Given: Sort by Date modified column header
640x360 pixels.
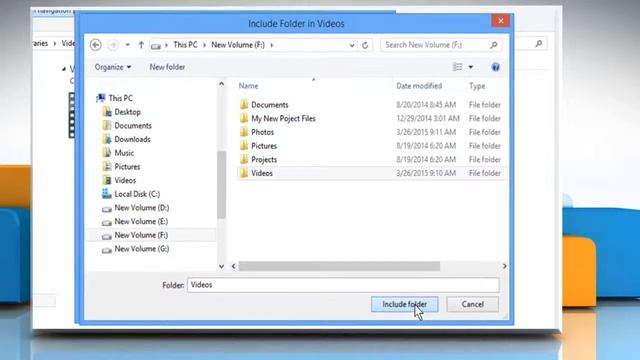Looking at the screenshot, I should point(419,86).
